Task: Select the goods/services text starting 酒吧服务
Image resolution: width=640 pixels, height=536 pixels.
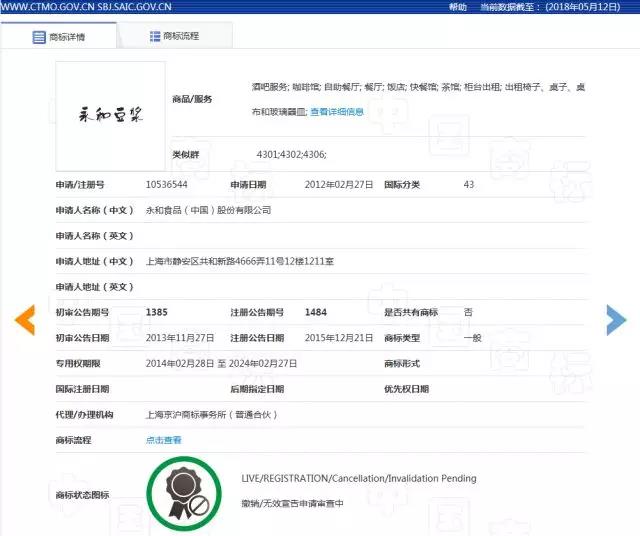Action: [418, 99]
